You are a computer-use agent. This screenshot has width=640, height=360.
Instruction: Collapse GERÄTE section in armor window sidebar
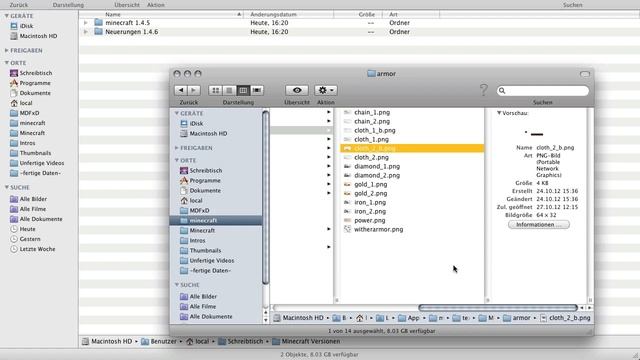tap(177, 113)
